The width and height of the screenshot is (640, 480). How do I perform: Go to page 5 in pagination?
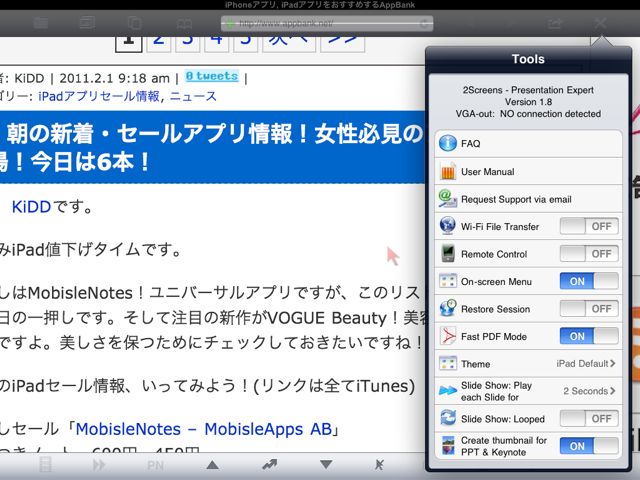(246, 43)
